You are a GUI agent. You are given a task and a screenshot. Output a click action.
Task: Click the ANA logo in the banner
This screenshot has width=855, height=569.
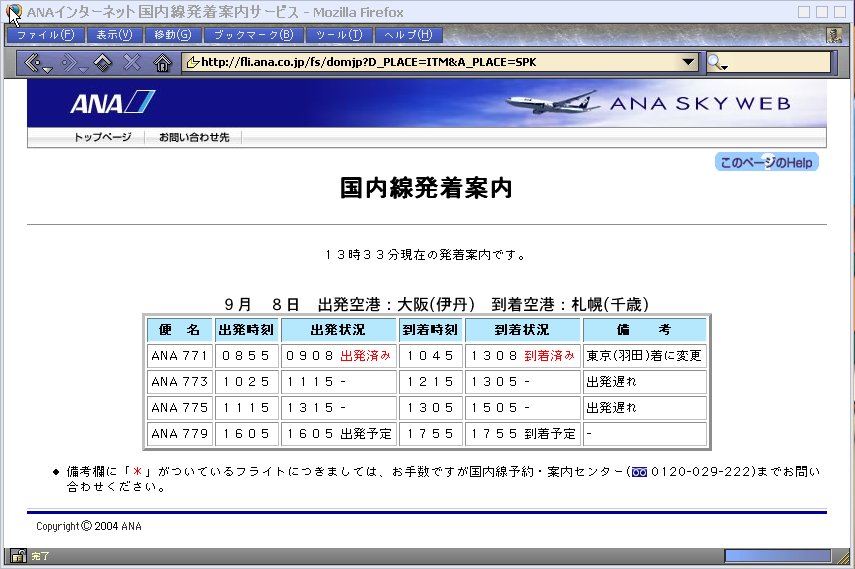112,103
